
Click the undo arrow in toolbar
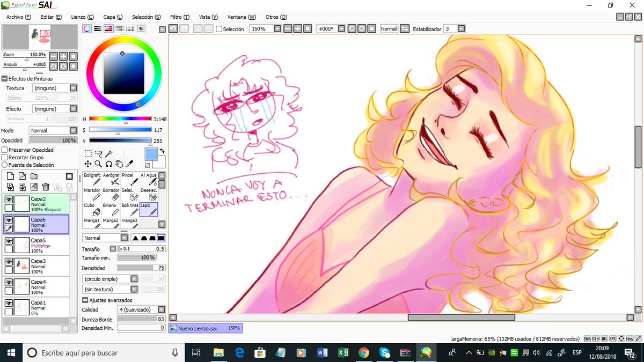coord(174,28)
